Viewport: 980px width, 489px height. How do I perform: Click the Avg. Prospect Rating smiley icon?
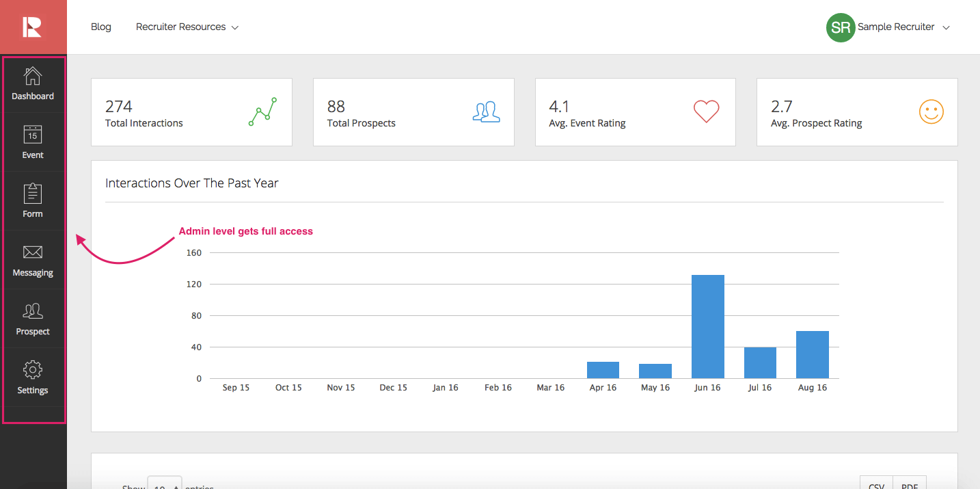[x=931, y=111]
